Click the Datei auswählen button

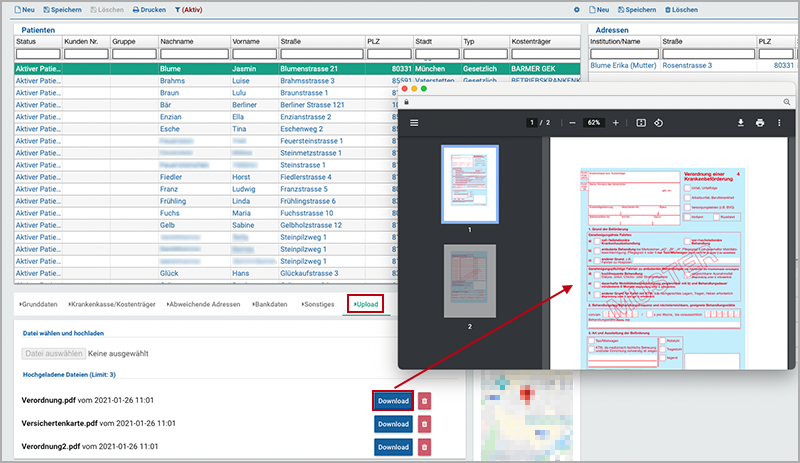[x=52, y=353]
